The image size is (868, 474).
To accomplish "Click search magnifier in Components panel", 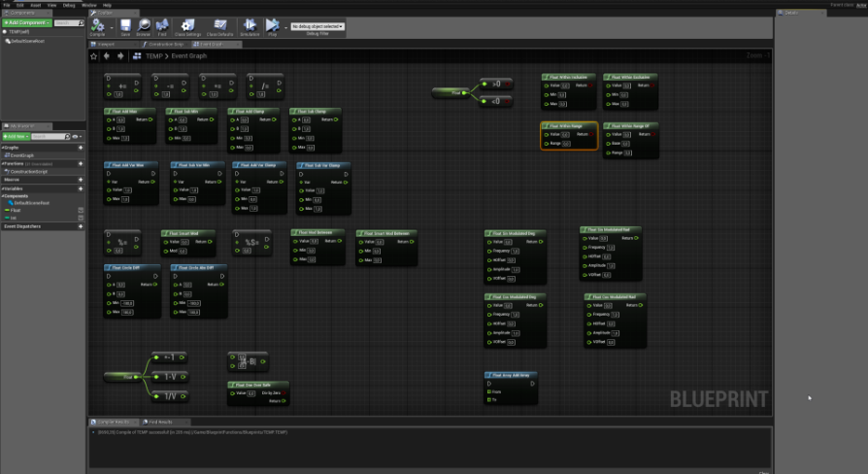I will pos(81,22).
